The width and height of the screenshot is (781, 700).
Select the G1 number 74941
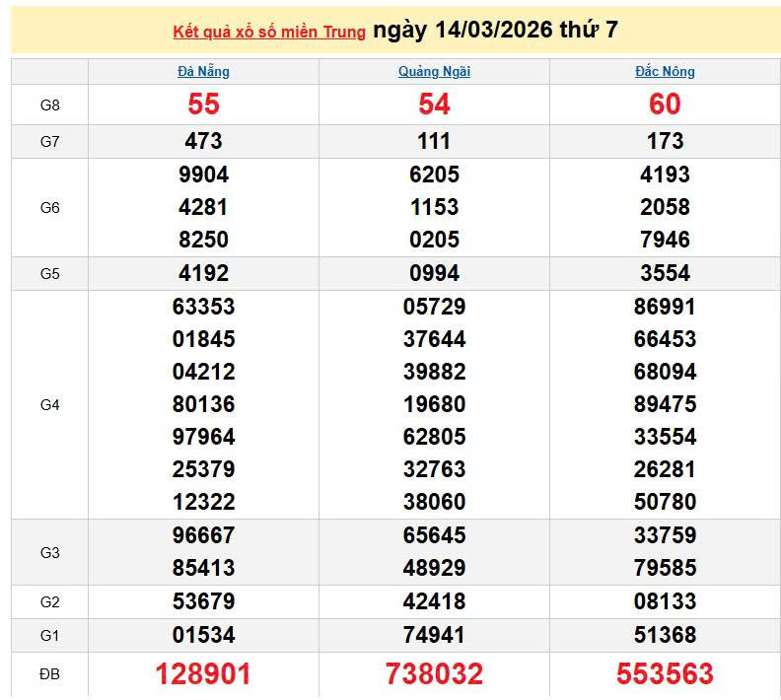(434, 635)
